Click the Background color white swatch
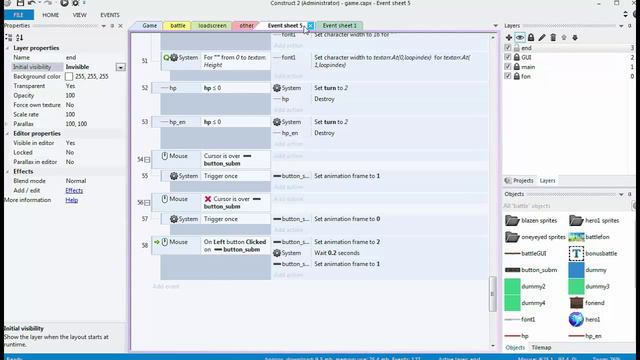This screenshot has width=640, height=360. click(x=69, y=76)
